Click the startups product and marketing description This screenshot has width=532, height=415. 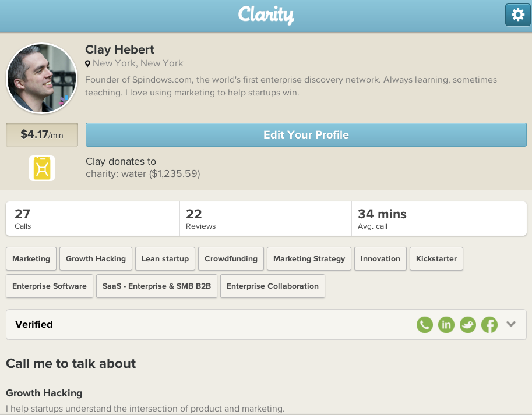(145, 409)
